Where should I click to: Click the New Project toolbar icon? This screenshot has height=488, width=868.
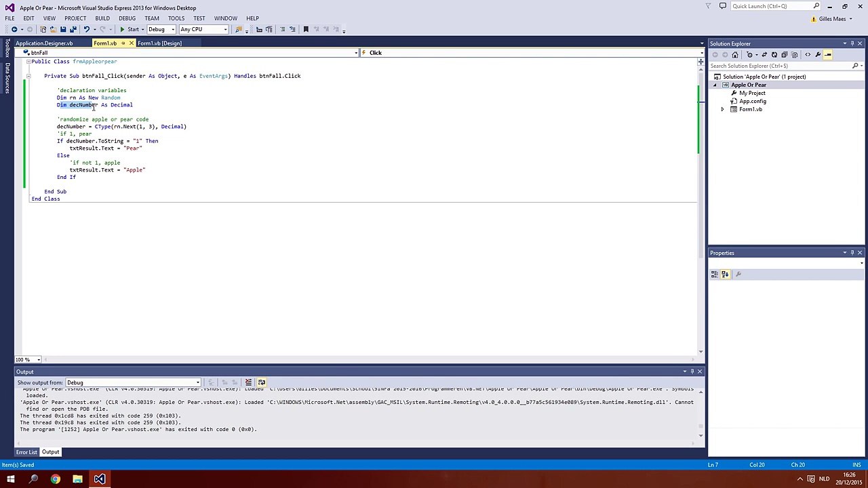[x=43, y=29]
